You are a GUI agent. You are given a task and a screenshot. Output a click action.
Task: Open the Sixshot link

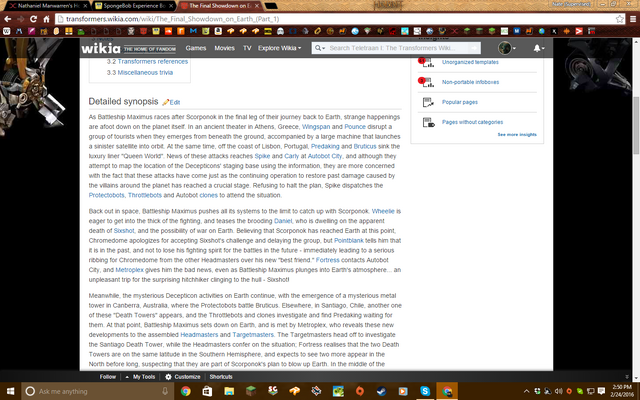click(x=124, y=231)
